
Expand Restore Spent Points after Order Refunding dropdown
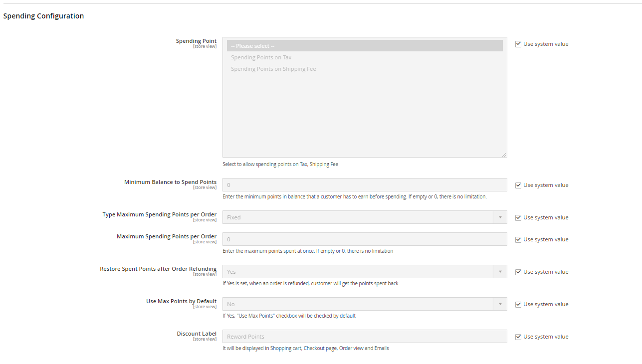(364, 272)
